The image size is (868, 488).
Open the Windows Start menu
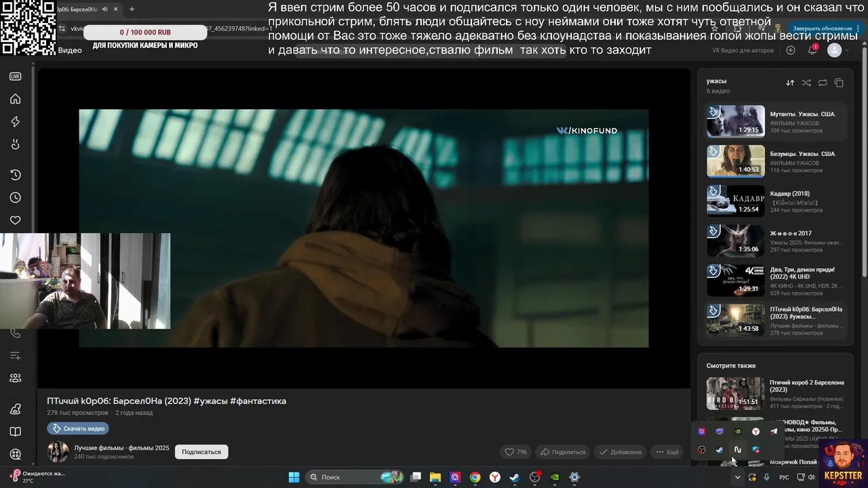tap(294, 477)
